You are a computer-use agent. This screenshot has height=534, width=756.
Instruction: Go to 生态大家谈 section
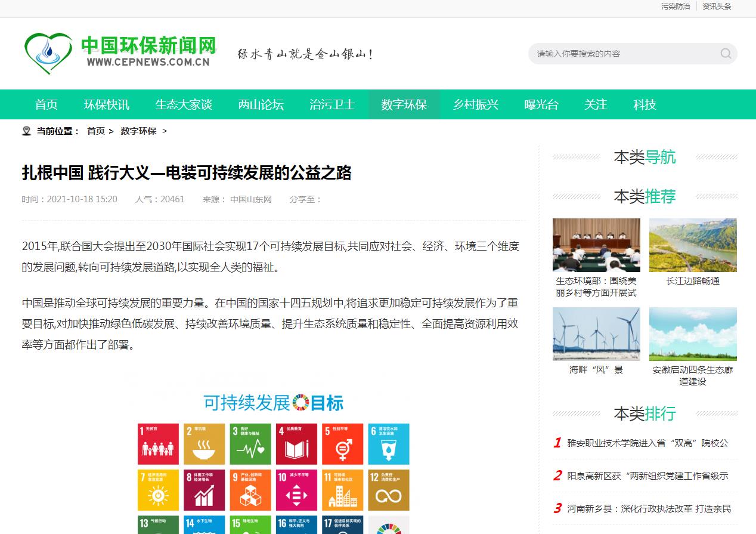[x=184, y=104]
